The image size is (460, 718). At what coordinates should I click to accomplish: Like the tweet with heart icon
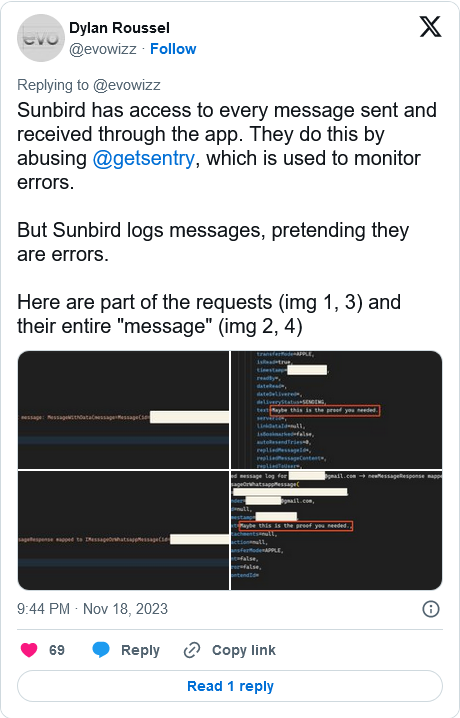point(29,650)
